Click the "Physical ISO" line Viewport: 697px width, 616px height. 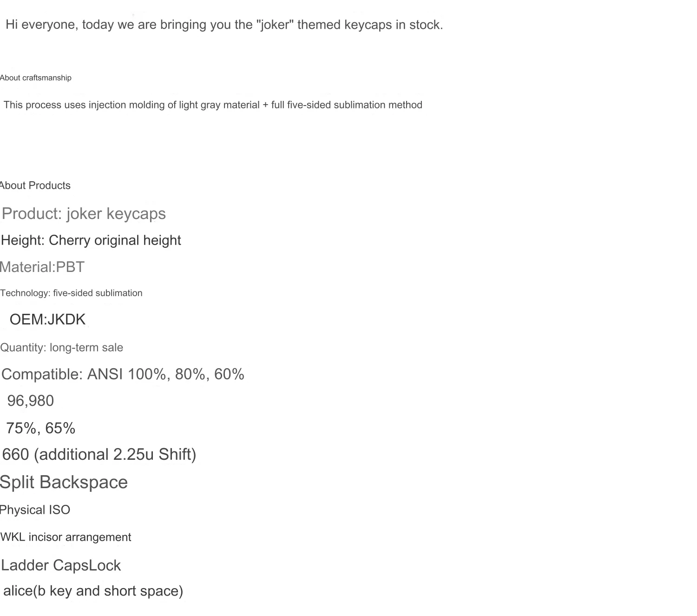tap(35, 510)
